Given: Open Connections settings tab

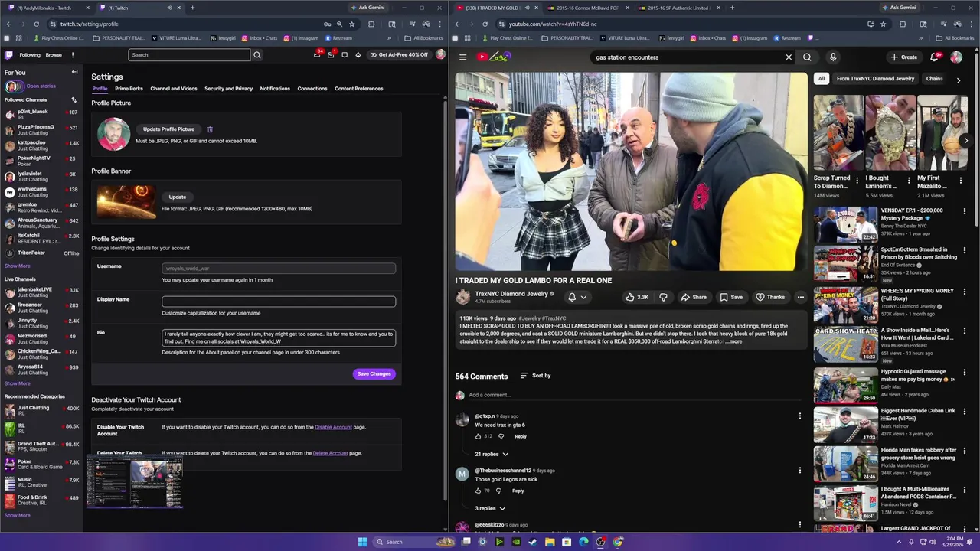Looking at the screenshot, I should coord(312,89).
